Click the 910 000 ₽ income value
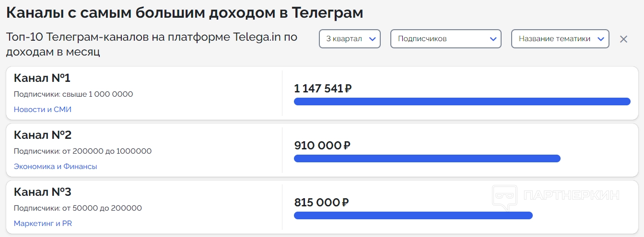The height and width of the screenshot is (237, 644). [322, 146]
